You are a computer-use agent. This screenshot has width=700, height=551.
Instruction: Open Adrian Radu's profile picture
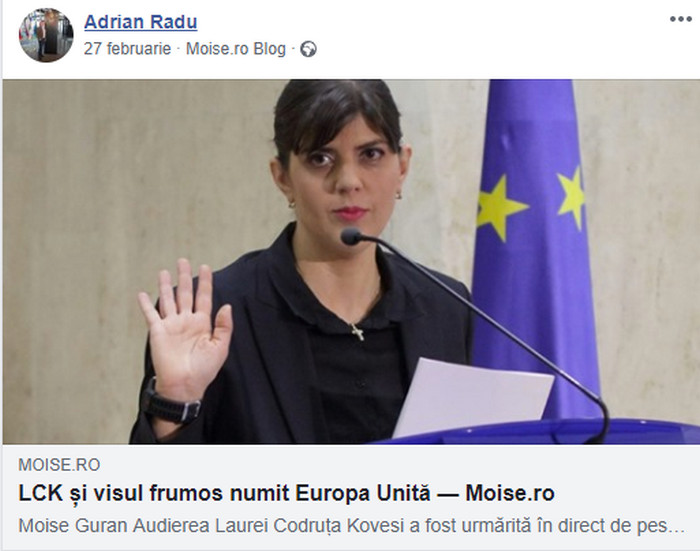[46, 35]
